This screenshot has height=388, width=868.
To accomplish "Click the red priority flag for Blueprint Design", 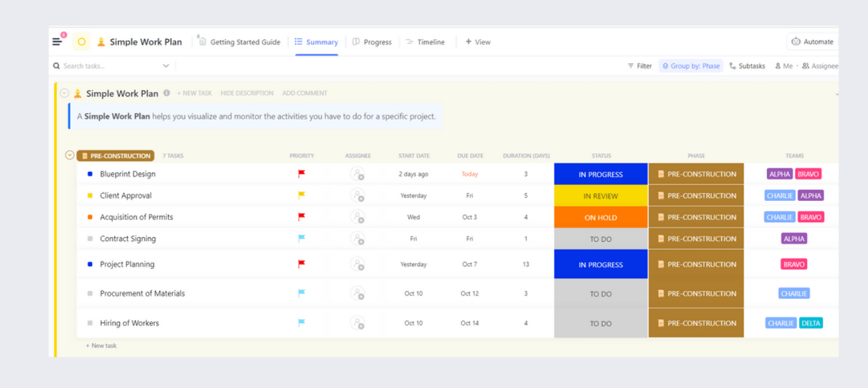I will (x=302, y=175).
